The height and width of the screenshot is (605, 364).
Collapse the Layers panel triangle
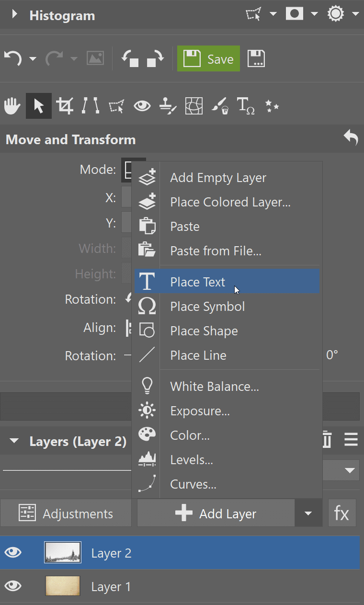[14, 441]
